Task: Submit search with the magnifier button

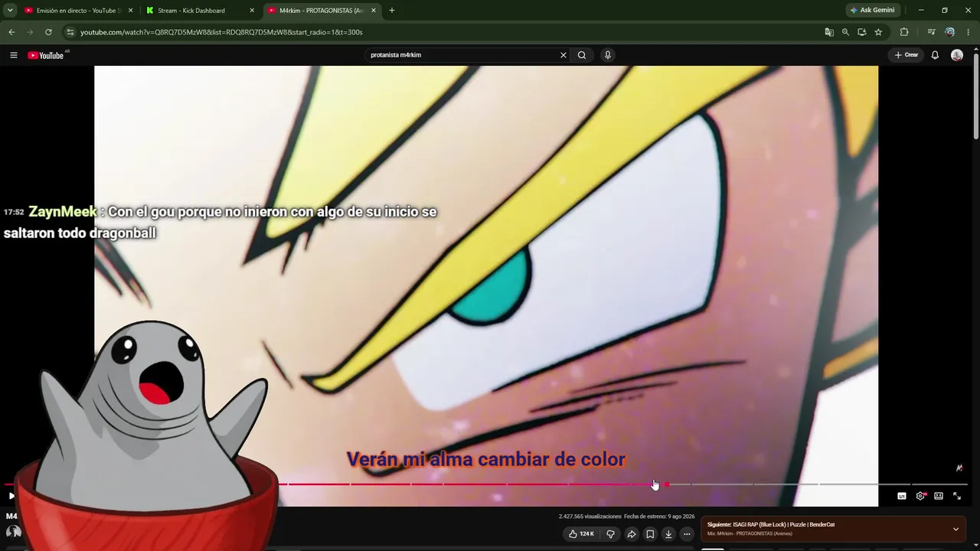Action: pos(582,55)
